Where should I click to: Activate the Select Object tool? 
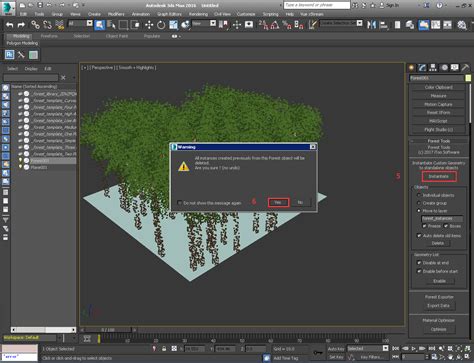pyautogui.click(x=99, y=25)
